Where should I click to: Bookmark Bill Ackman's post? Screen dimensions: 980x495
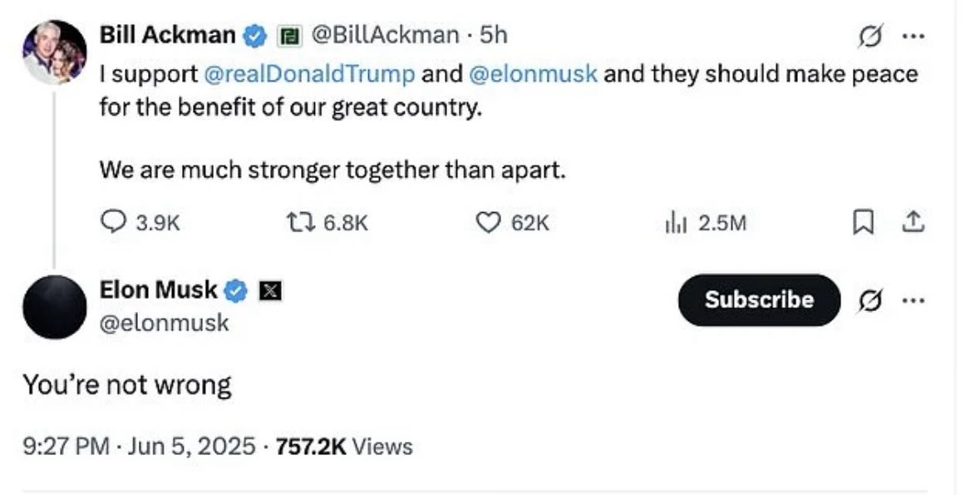864,222
